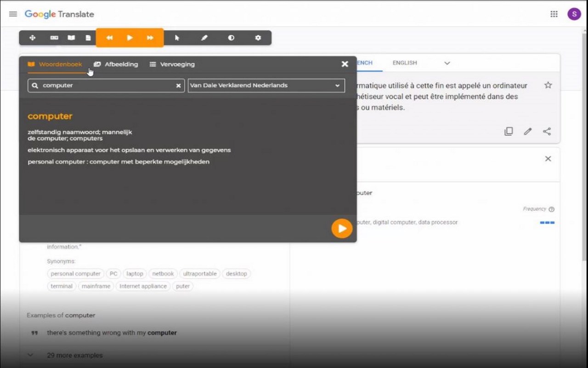Viewport: 588px width, 368px height.
Task: Open the Google apps grid
Action: click(554, 14)
